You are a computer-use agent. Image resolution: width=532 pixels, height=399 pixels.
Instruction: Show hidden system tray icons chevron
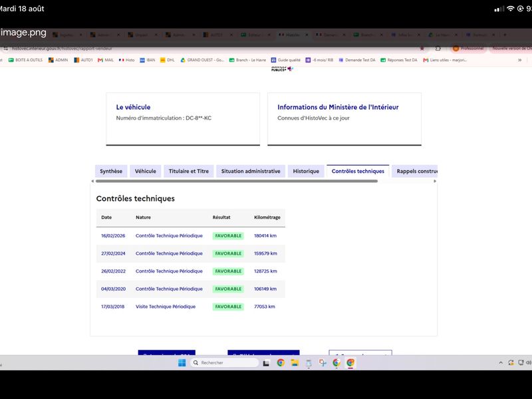[501, 362]
